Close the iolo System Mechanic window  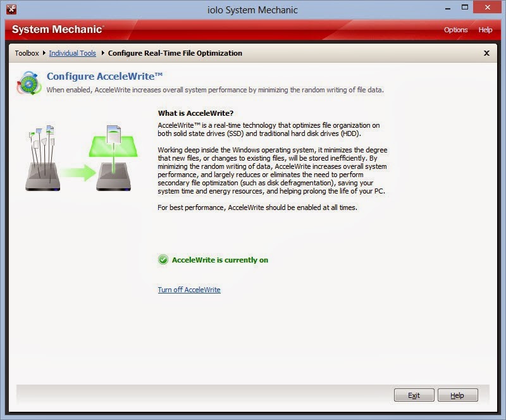click(x=488, y=7)
